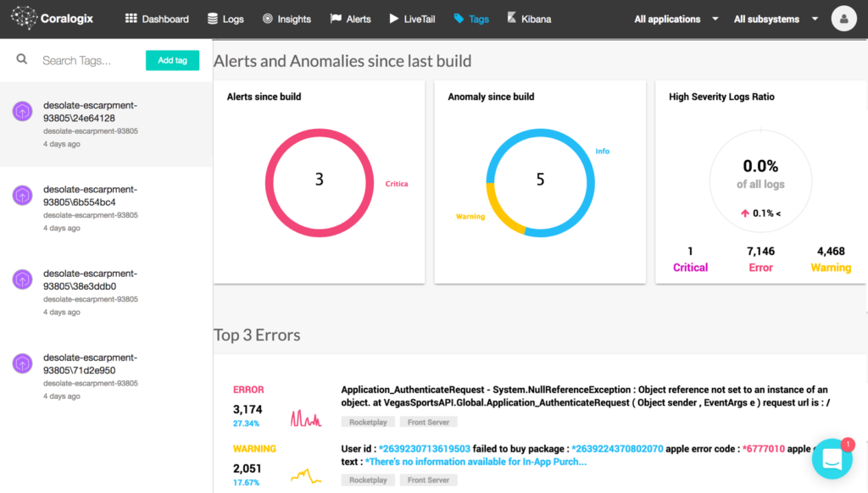
Task: Open the Kibana menu
Action: (x=529, y=19)
